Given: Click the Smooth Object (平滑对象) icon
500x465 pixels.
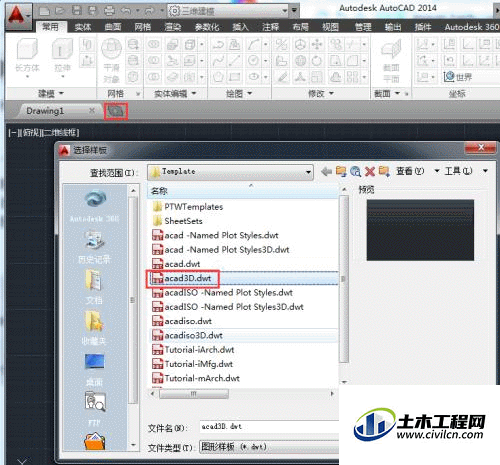Looking at the screenshot, I should pyautogui.click(x=111, y=49).
